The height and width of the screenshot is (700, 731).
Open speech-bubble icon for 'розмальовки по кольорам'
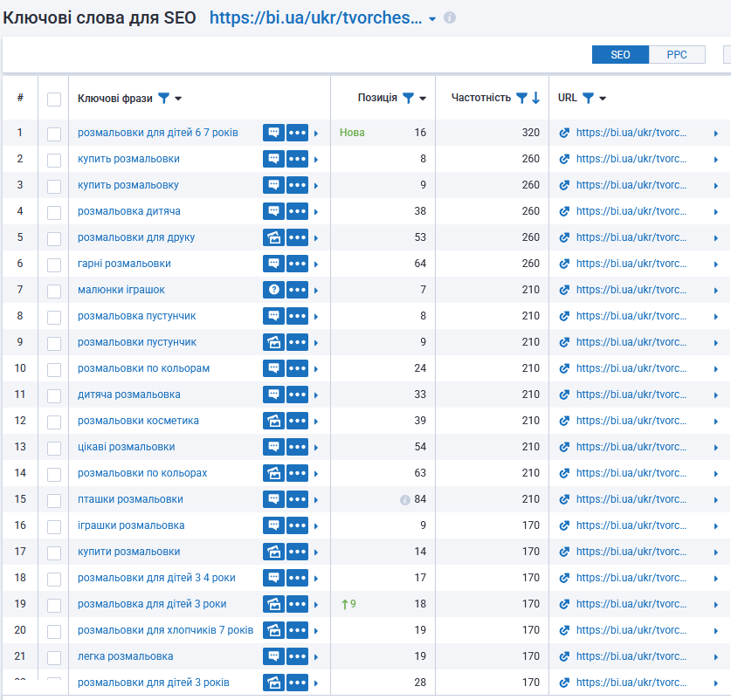tap(273, 368)
